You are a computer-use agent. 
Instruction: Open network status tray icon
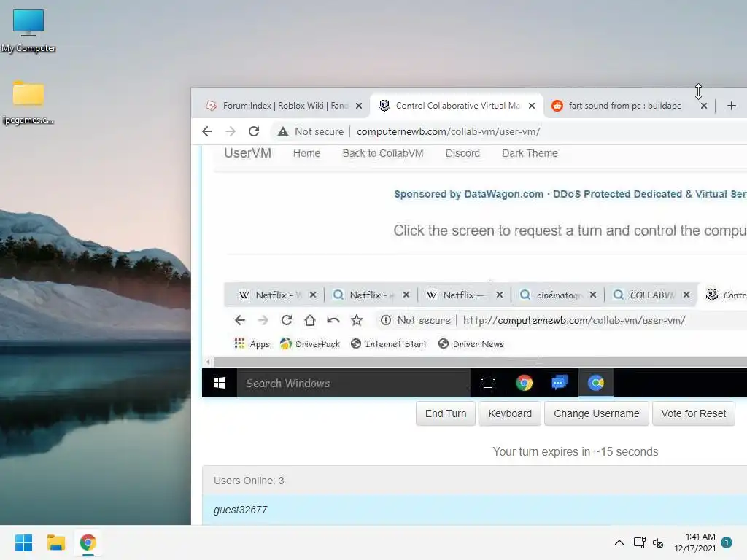pyautogui.click(x=639, y=542)
